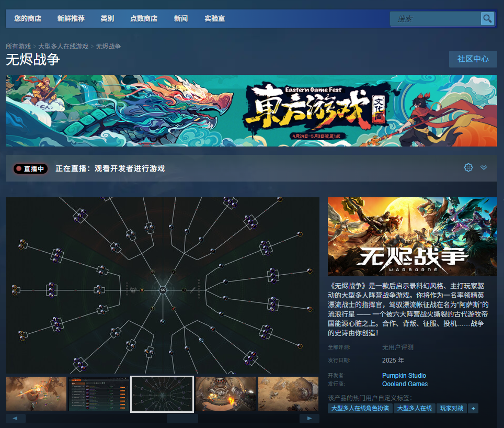Open the 类别 menu

[107, 18]
